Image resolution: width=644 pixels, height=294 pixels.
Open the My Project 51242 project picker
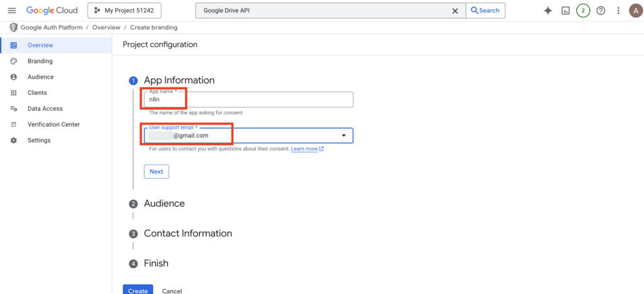pyautogui.click(x=125, y=11)
